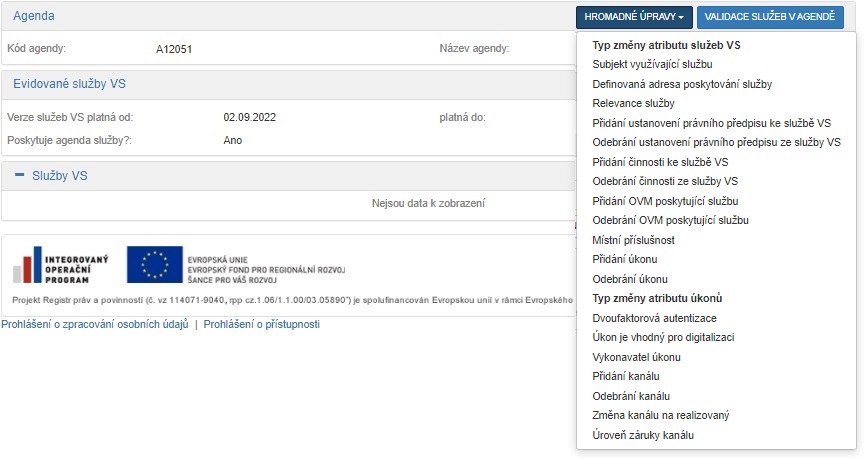Click Validace služeb v agendě button
This screenshot has height=460, width=865.
point(769,17)
